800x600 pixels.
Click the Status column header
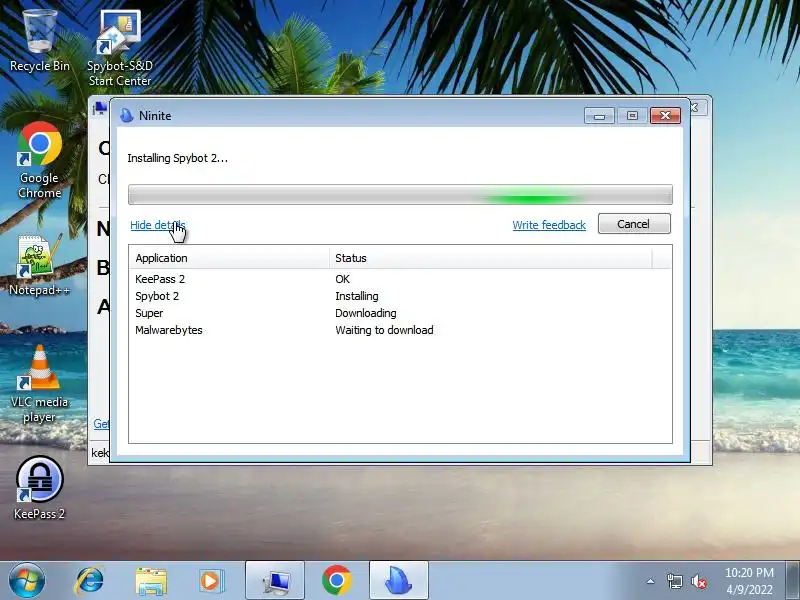(491, 258)
